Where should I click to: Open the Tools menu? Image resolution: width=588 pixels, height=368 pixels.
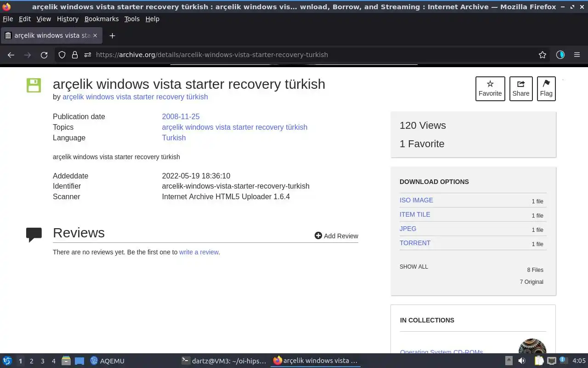tap(132, 19)
